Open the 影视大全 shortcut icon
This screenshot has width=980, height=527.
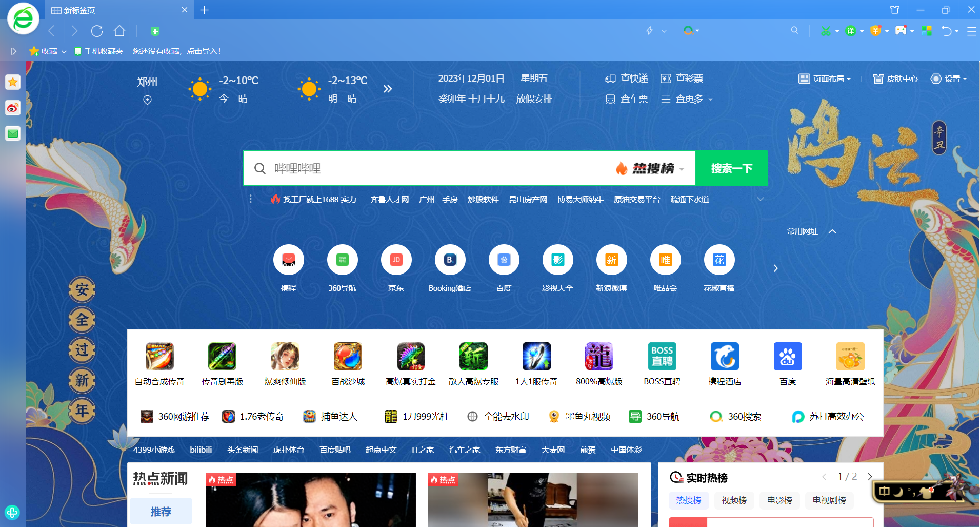(558, 260)
